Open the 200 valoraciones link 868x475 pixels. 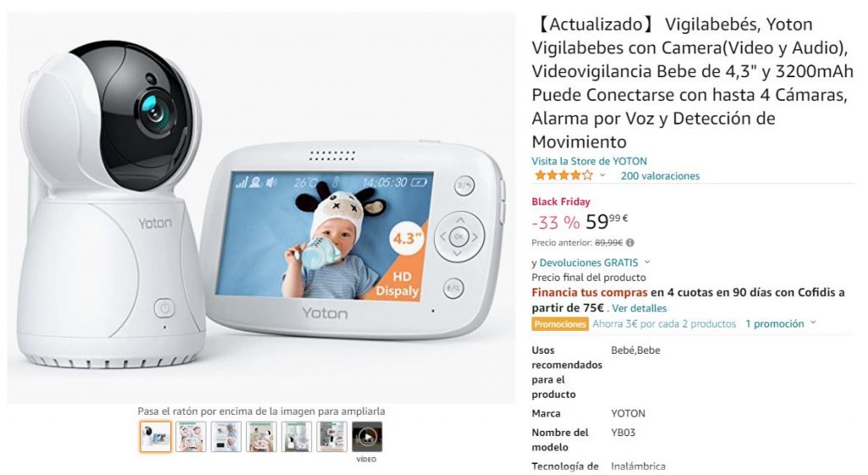(659, 176)
